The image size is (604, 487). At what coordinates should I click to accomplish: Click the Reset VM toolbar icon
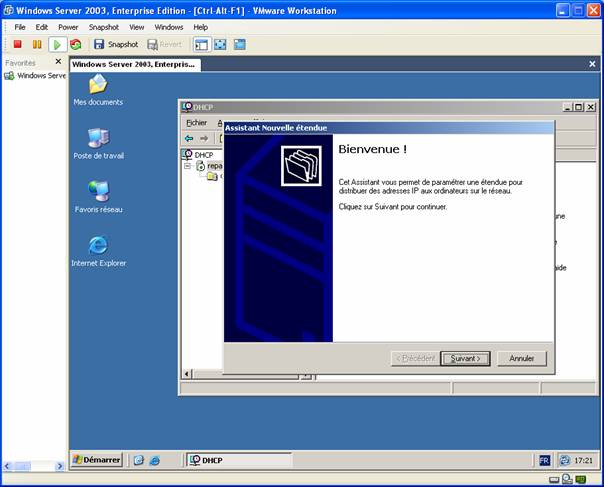click(76, 44)
